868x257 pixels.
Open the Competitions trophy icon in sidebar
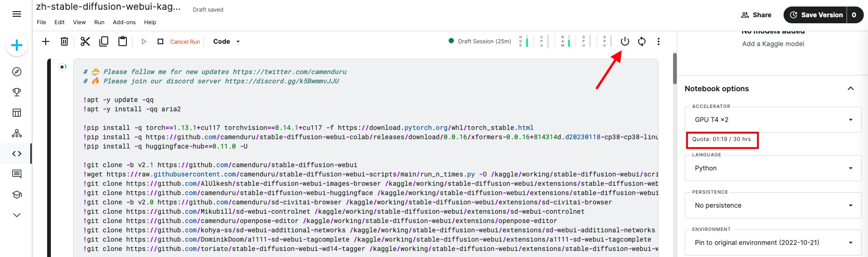coord(17,92)
